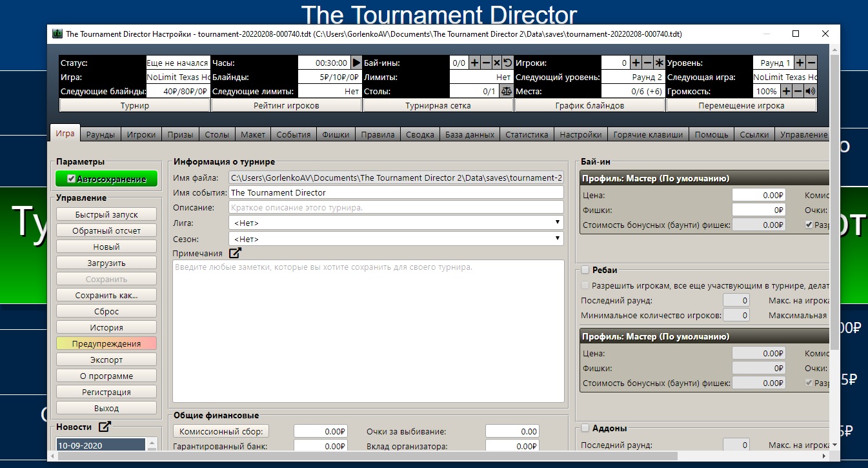Open the Горячие клавиши tab
This screenshot has height=468, width=868.
tap(647, 135)
